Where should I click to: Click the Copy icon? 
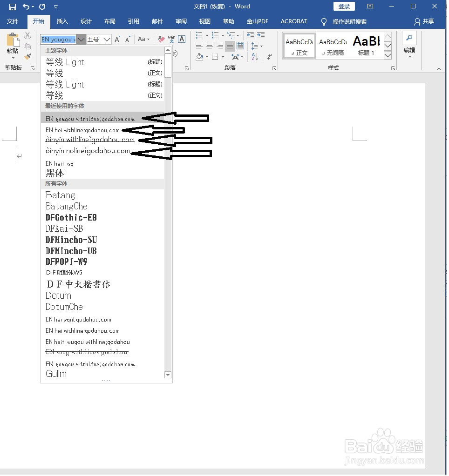coord(27,46)
